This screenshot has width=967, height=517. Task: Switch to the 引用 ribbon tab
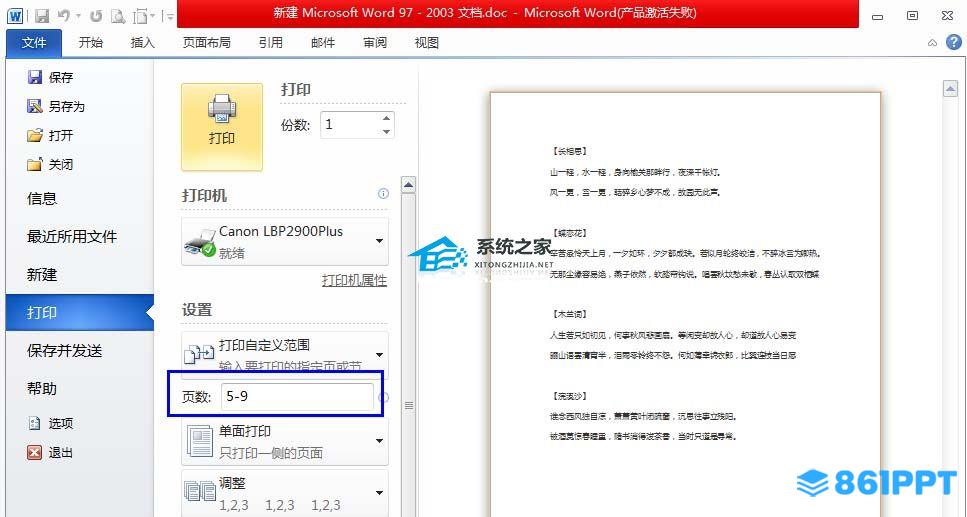pyautogui.click(x=271, y=43)
